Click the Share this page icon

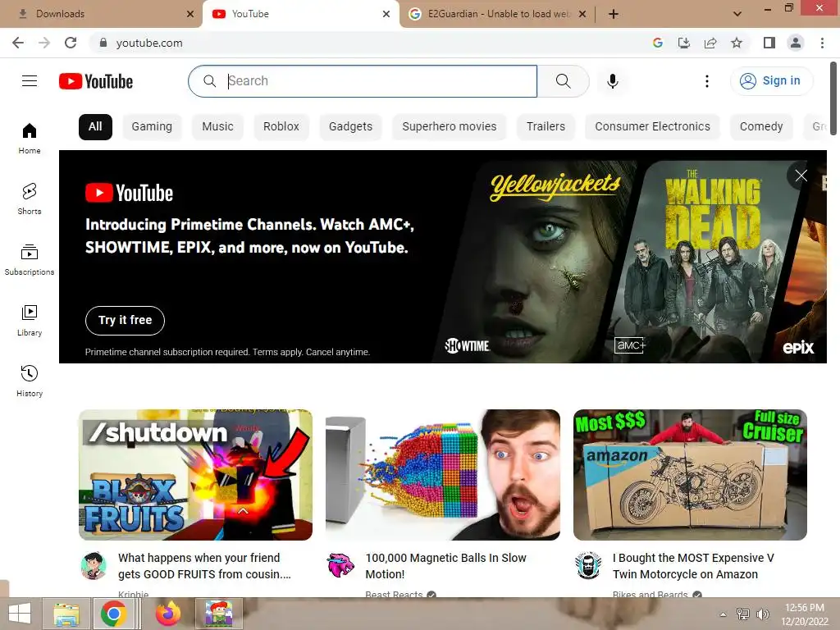tap(710, 43)
